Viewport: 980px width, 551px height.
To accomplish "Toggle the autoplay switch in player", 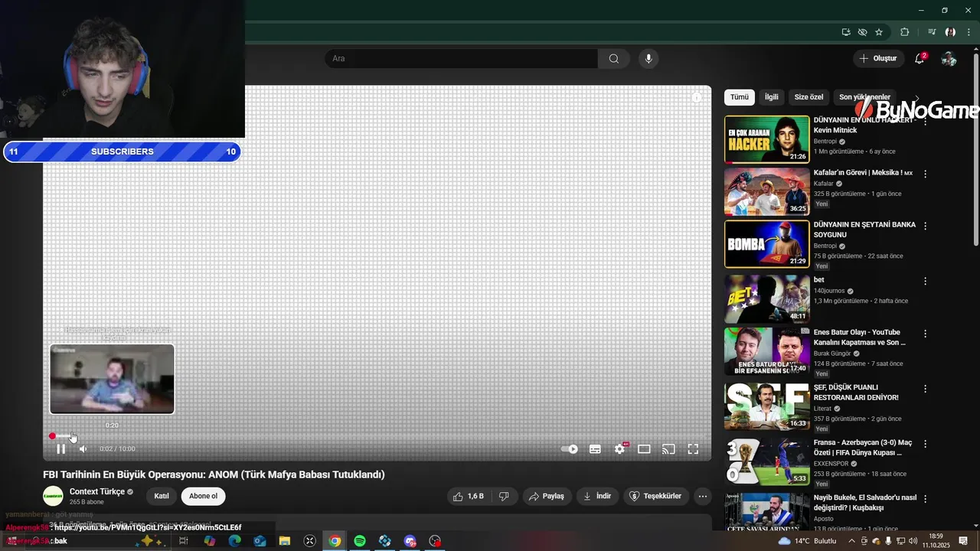I will click(569, 449).
